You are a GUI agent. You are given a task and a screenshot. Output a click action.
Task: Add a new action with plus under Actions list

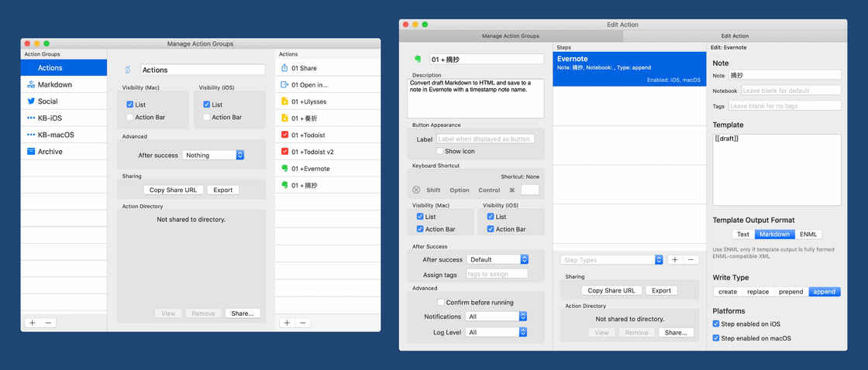tap(287, 323)
